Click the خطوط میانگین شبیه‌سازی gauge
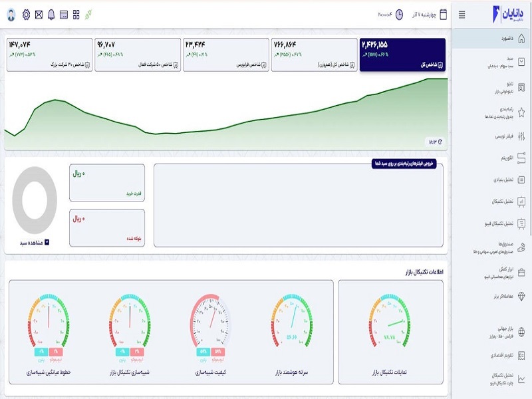This screenshot has height=399, width=532. pyautogui.click(x=49, y=321)
